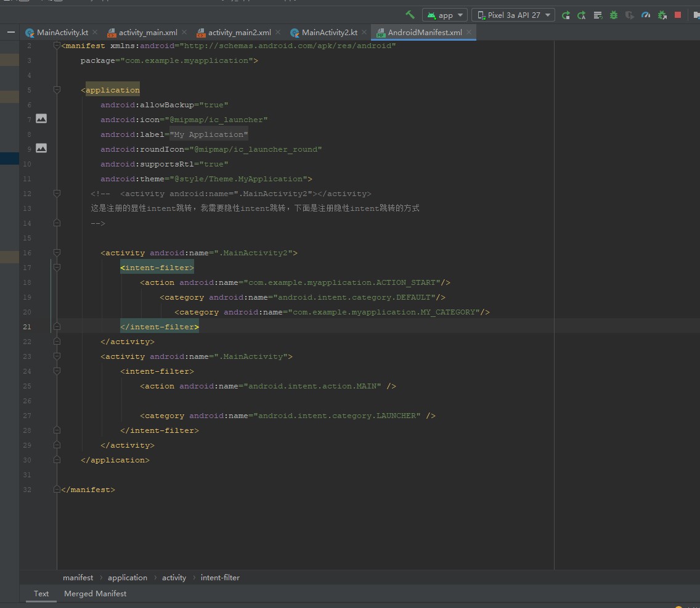Click the My Application label value text
The width and height of the screenshot is (700, 608).
(x=209, y=134)
